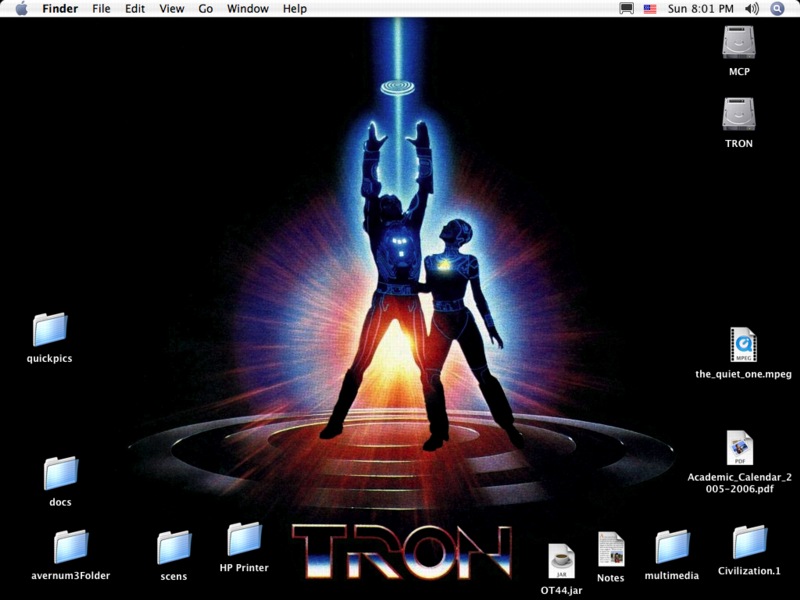Open the File menu

[101, 9]
